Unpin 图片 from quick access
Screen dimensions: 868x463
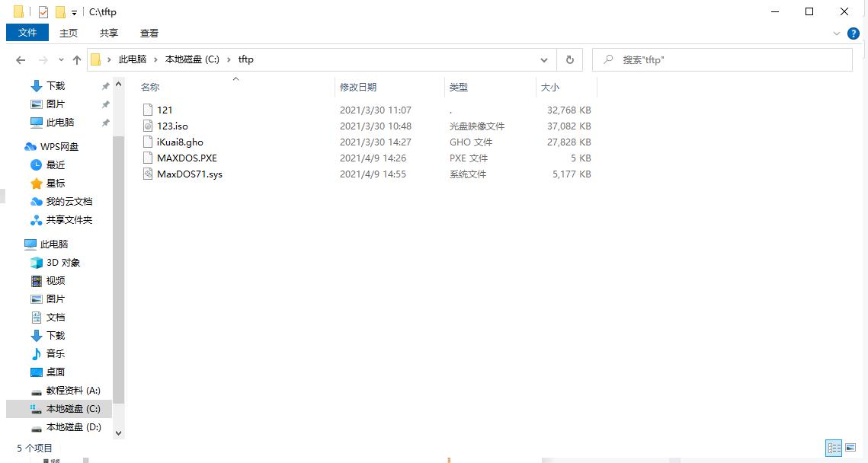[x=105, y=104]
